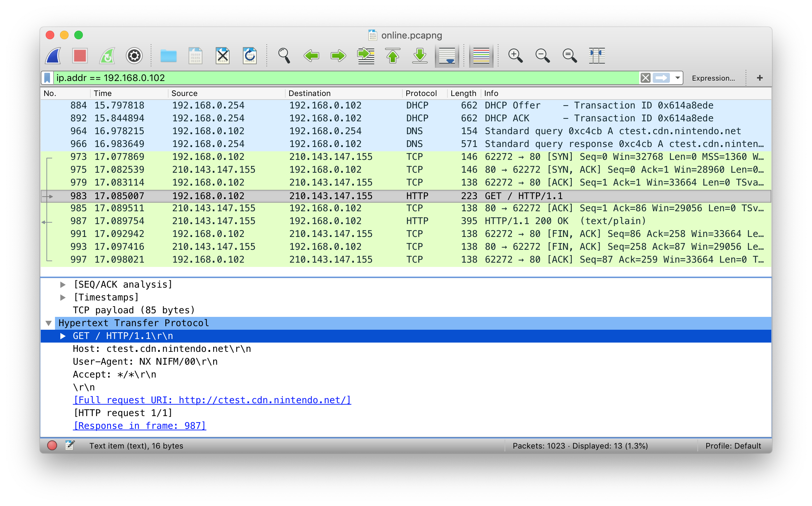The image size is (812, 506).
Task: Follow the Response in frame: 987 link
Action: coord(140,426)
